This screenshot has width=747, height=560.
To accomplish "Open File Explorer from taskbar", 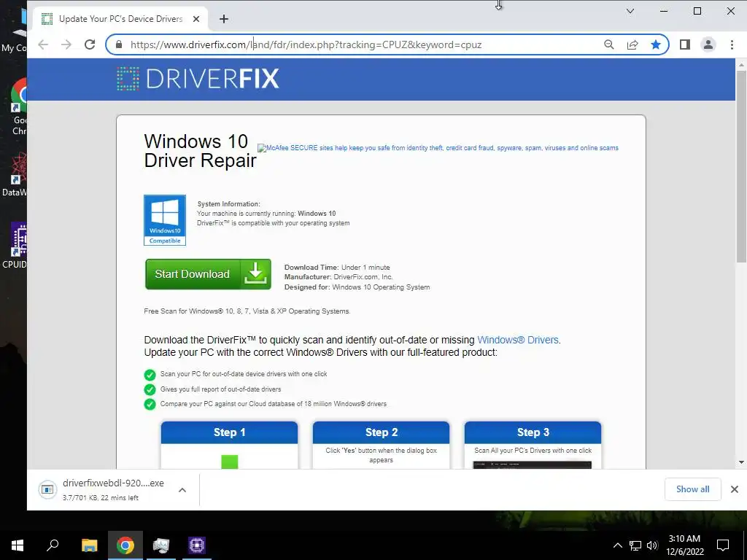I will 89,545.
